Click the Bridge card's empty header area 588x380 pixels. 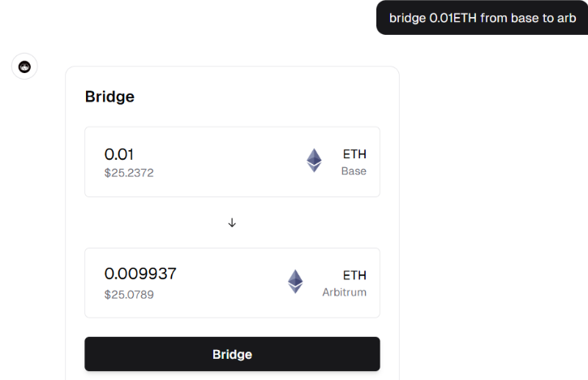coord(263,97)
